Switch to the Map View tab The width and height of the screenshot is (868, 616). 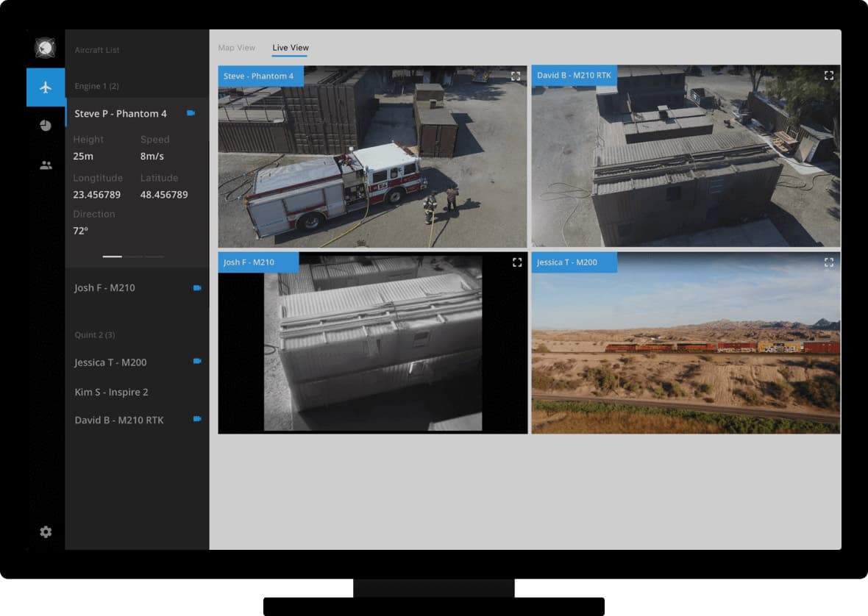(237, 47)
